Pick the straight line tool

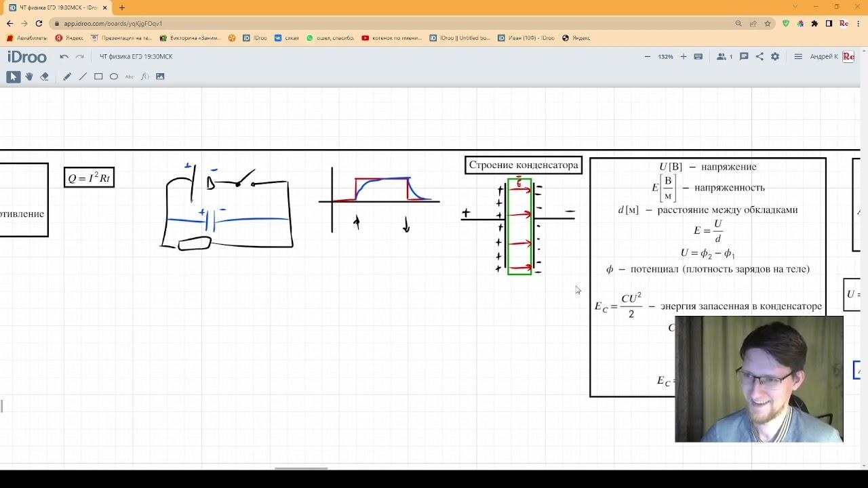[x=83, y=77]
